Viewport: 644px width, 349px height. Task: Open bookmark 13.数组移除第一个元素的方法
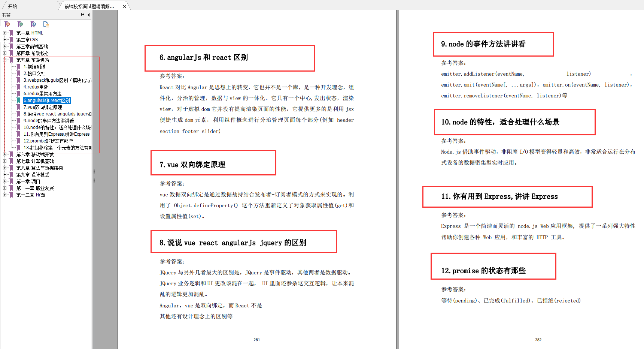tap(57, 148)
